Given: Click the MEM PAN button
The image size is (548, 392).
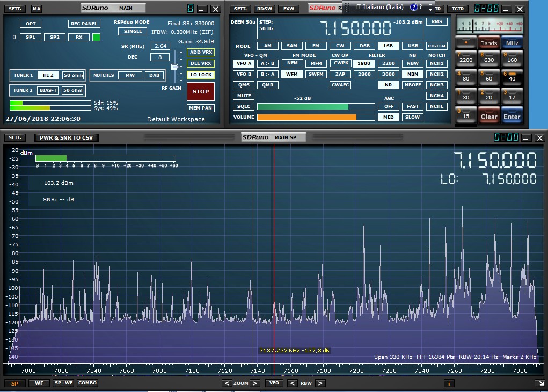Looking at the screenshot, I should (x=201, y=108).
